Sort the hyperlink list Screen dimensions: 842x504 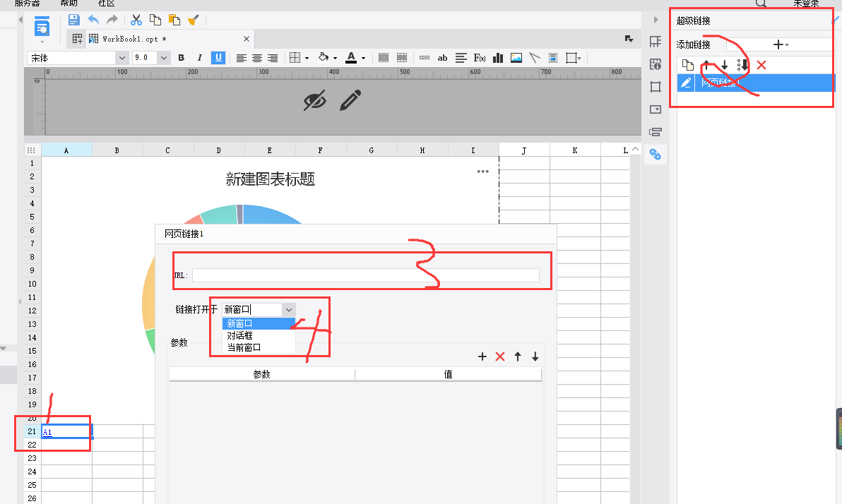(x=742, y=65)
